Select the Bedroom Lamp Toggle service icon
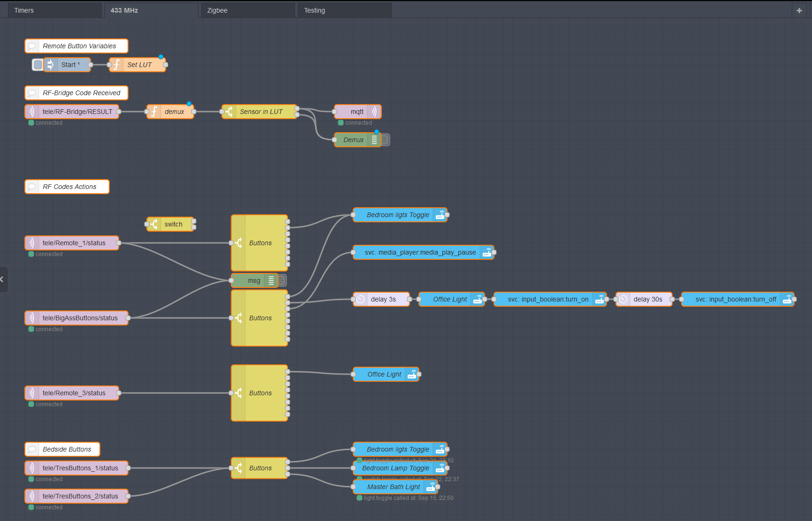Viewport: 812px width, 521px height. click(440, 468)
